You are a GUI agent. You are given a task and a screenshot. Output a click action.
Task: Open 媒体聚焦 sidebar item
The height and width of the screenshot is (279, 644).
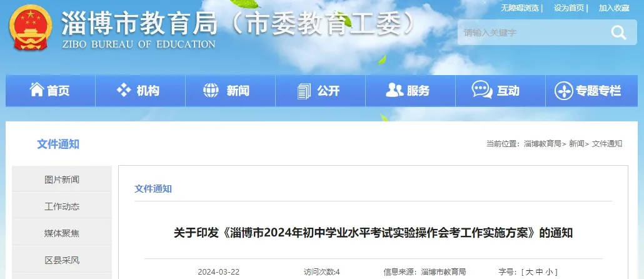(62, 233)
